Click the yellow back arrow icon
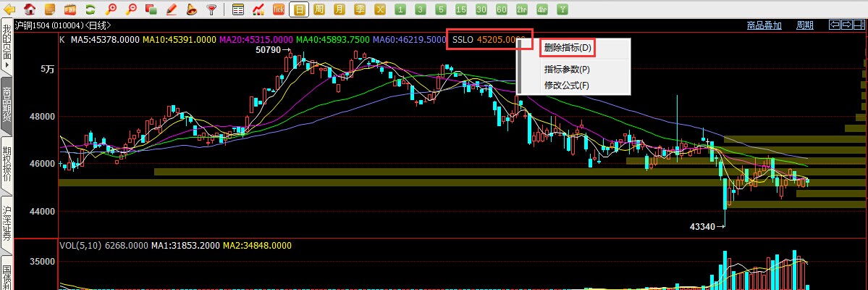Viewport: 868px width, 290px height. pos(11,9)
